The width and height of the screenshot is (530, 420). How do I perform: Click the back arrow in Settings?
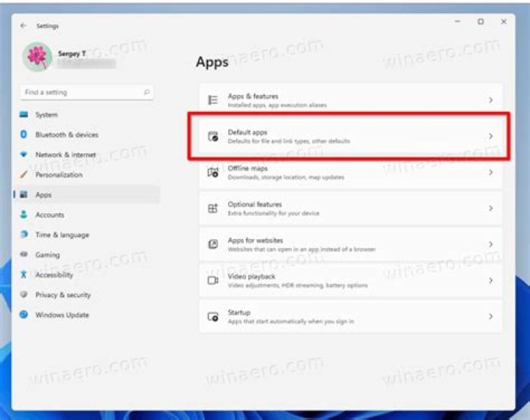tap(24, 25)
